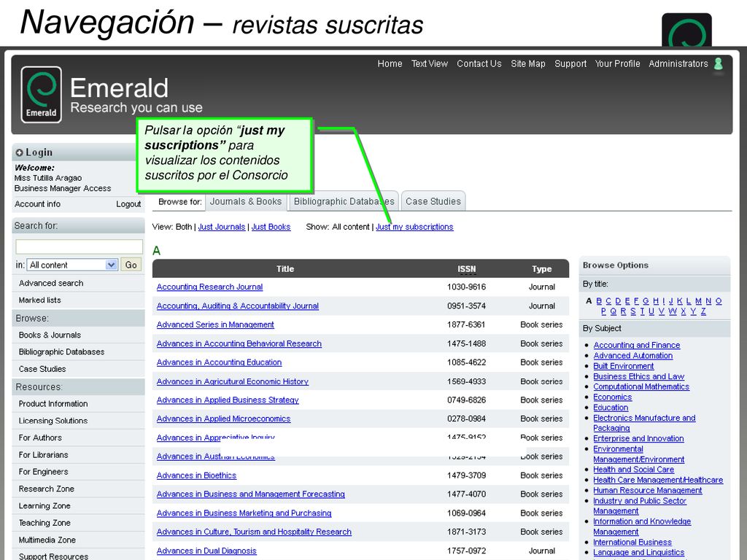The height and width of the screenshot is (560, 747).
Task: Open Advances in Business Marketing and Purchasing
Action: (x=244, y=513)
